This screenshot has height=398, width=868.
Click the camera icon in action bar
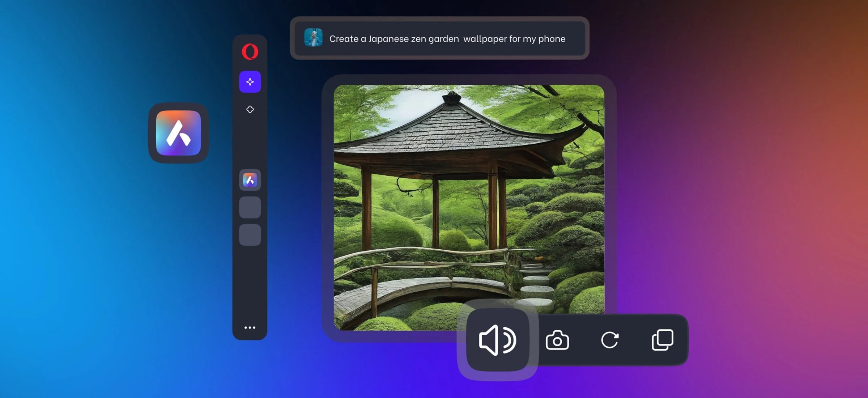557,340
